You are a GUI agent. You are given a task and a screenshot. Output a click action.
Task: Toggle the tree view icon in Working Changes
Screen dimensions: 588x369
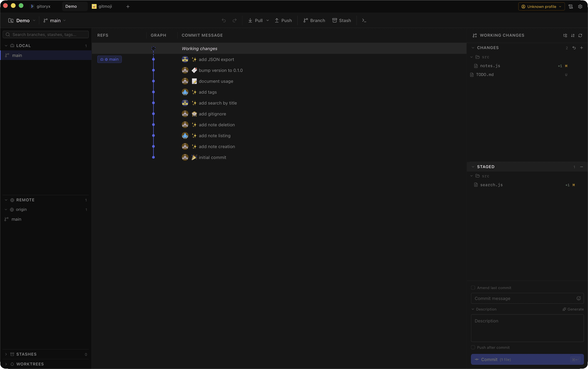565,35
